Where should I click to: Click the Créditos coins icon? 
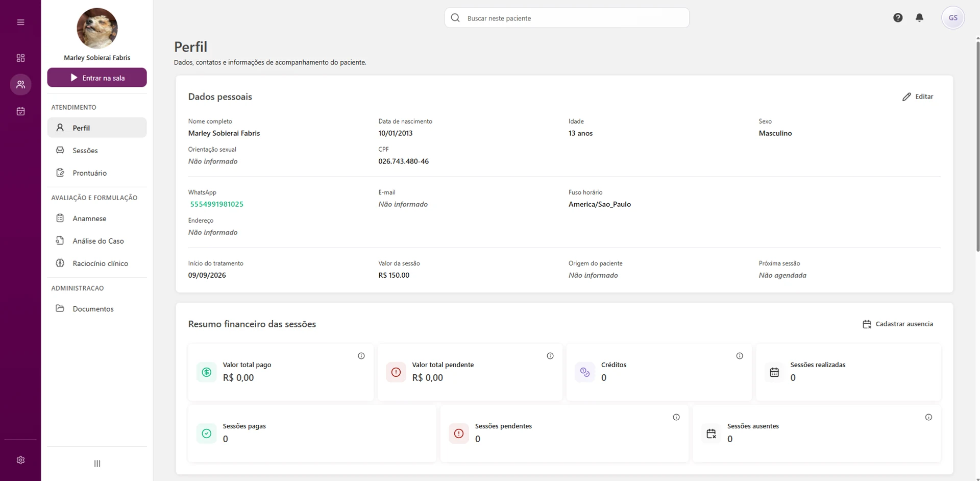point(585,372)
